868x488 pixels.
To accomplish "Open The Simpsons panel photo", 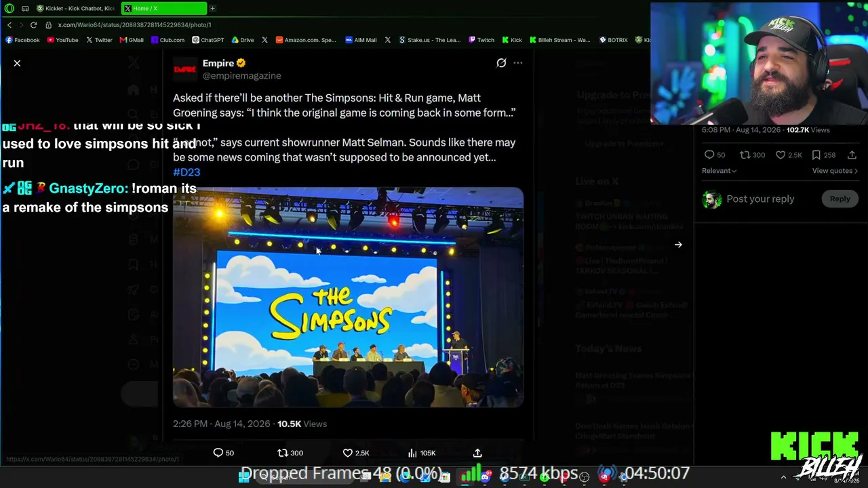I will 348,298.
